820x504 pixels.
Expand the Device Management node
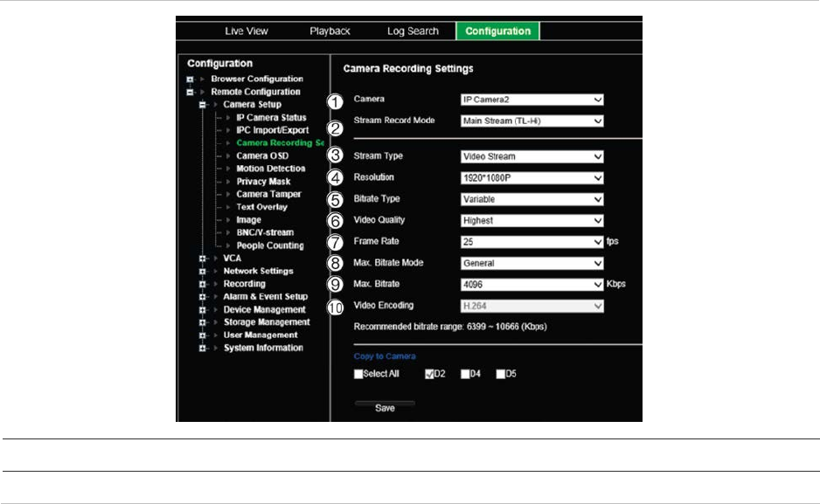coord(203,310)
